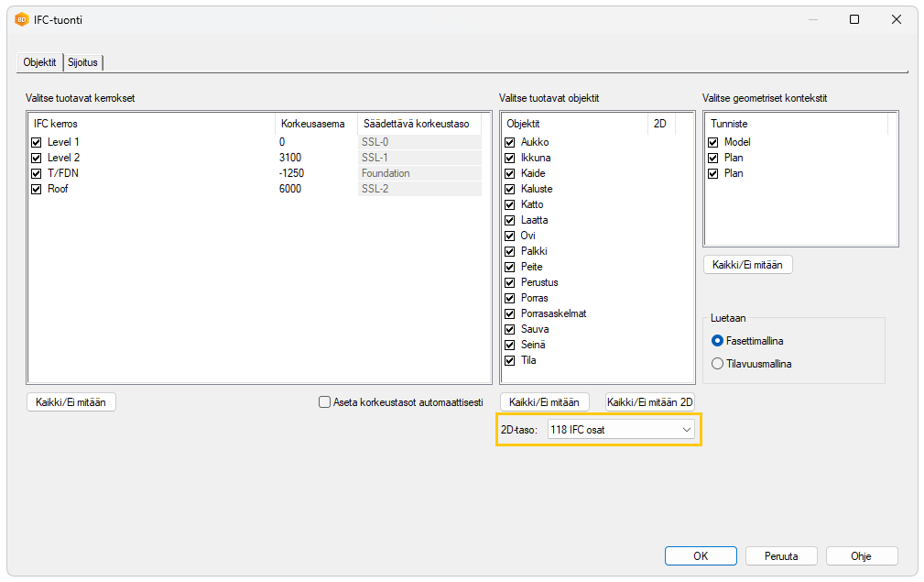
Task: Toggle the Sauva object checkbox
Action: [510, 329]
